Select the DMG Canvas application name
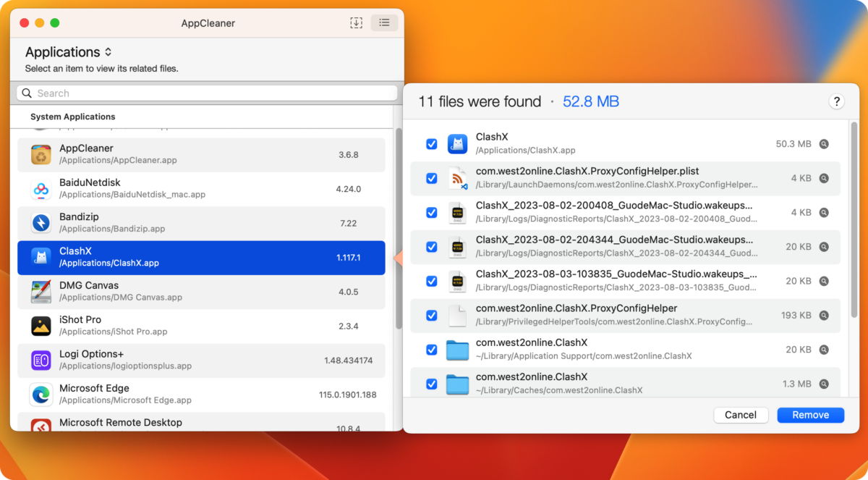The height and width of the screenshot is (480, 868). coord(89,285)
